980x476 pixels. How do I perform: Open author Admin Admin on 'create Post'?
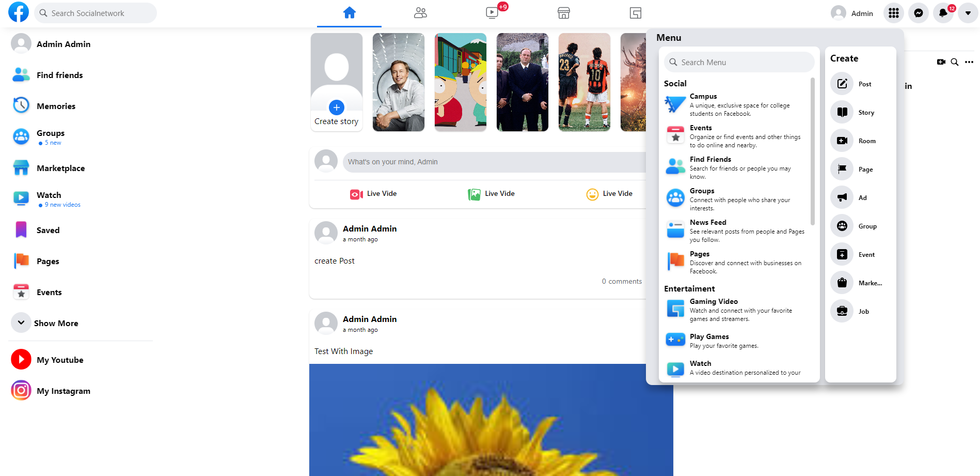tap(370, 228)
